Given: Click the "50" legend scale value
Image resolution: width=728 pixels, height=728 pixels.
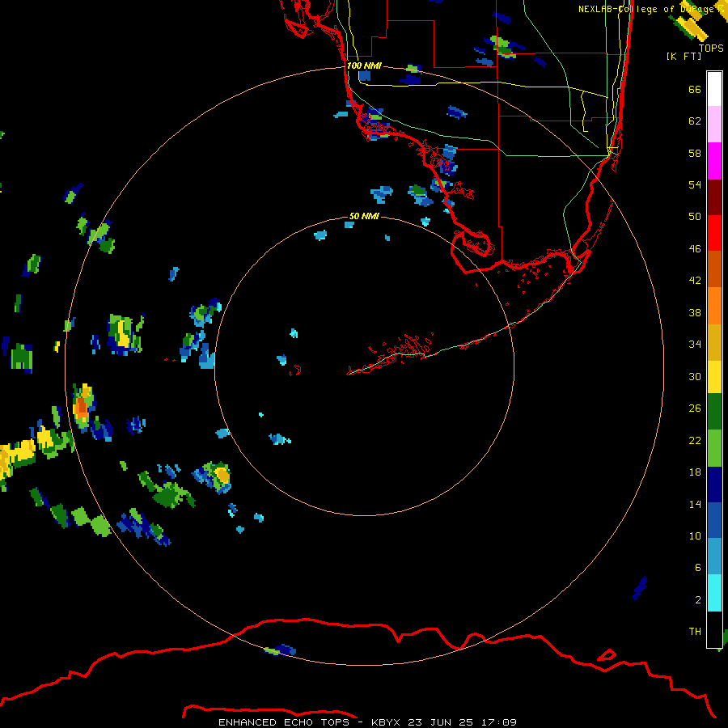Looking at the screenshot, I should (695, 216).
